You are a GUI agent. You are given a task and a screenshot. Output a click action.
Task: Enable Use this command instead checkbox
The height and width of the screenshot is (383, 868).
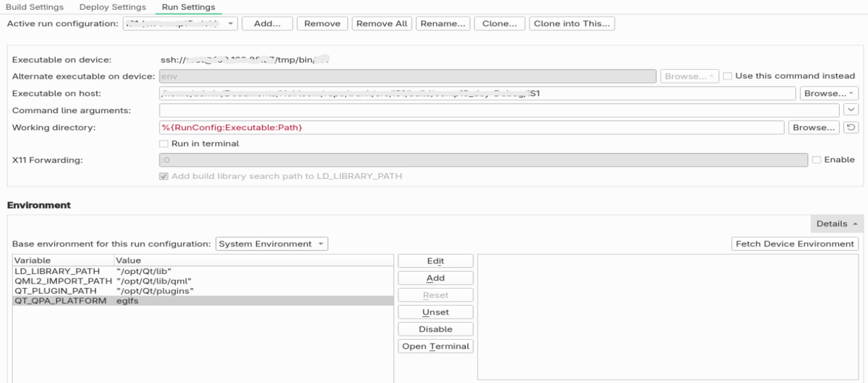click(728, 76)
